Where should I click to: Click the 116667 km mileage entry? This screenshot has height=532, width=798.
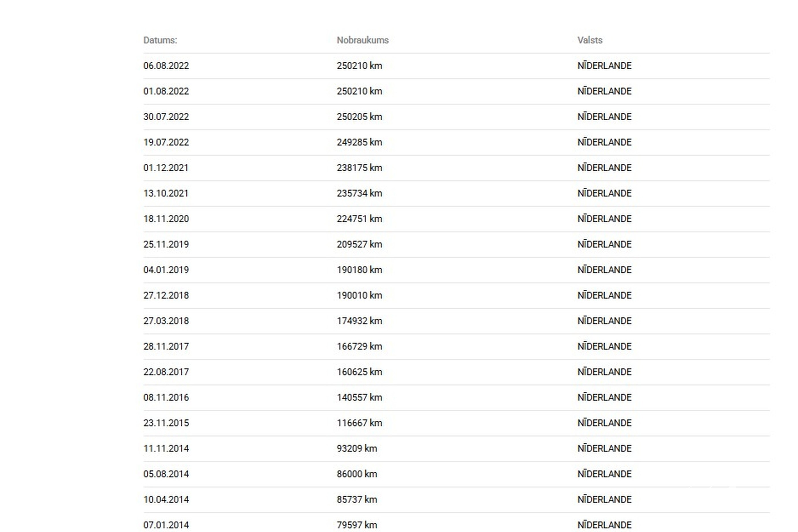[359, 423]
